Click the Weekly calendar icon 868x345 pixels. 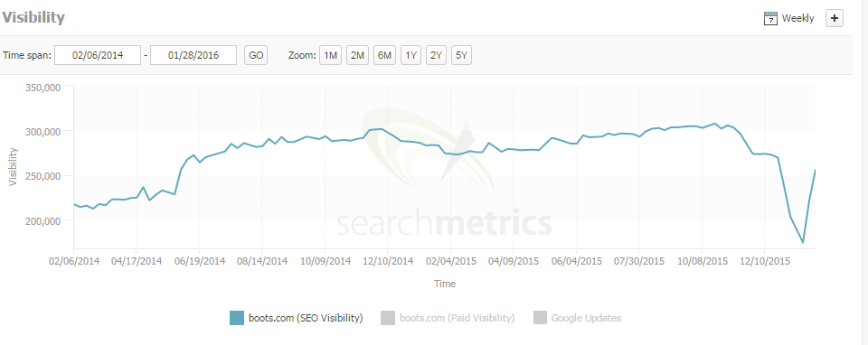tap(770, 18)
